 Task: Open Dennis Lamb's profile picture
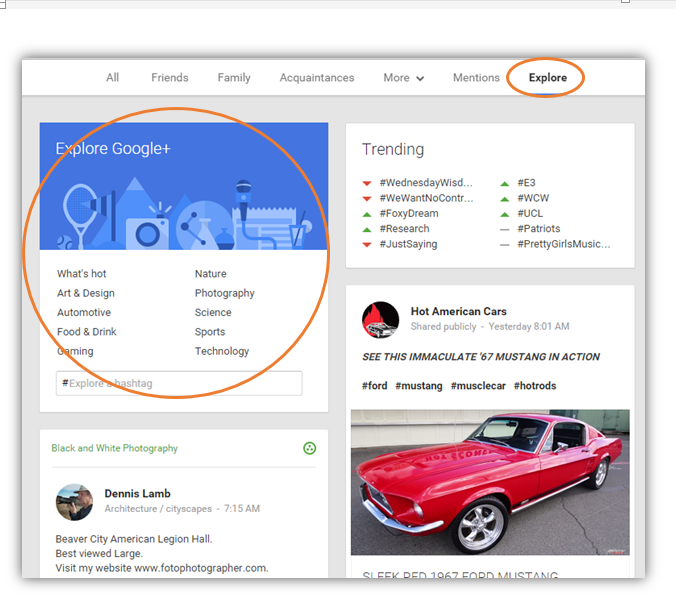click(74, 502)
